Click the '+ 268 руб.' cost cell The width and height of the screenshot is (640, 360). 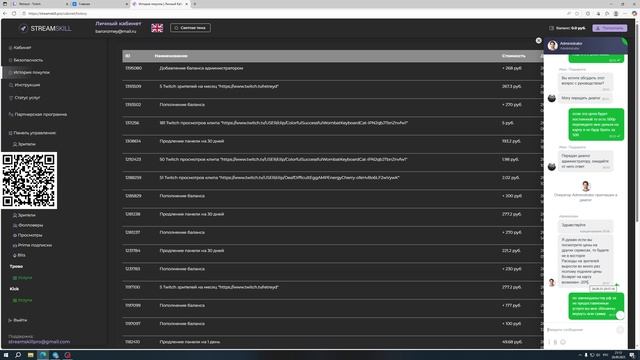(x=512, y=68)
